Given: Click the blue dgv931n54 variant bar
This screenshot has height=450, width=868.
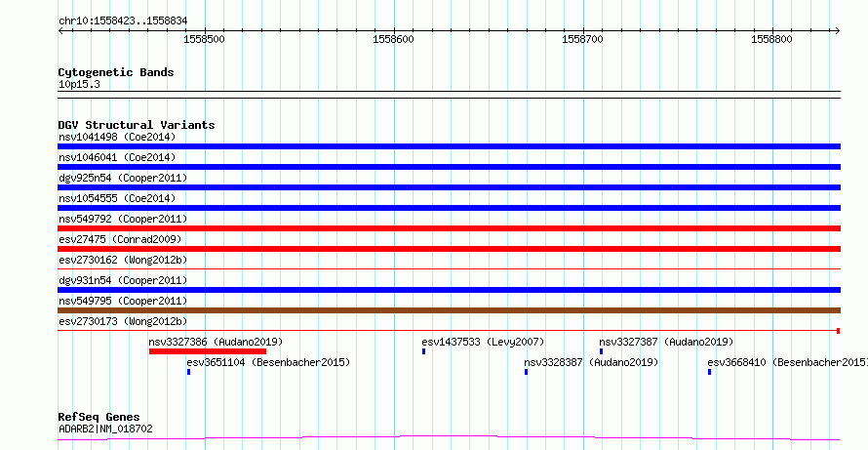Looking at the screenshot, I should click(449, 290).
